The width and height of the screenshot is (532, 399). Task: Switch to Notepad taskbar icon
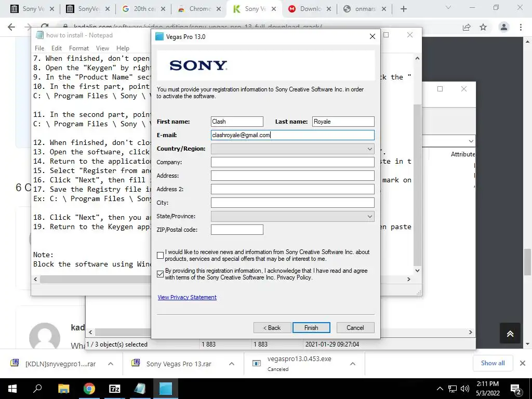140,389
